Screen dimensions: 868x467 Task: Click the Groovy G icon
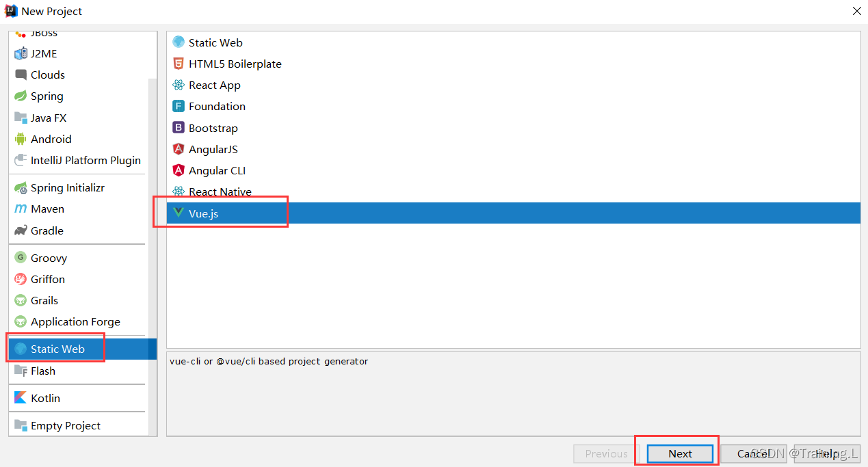coord(21,258)
